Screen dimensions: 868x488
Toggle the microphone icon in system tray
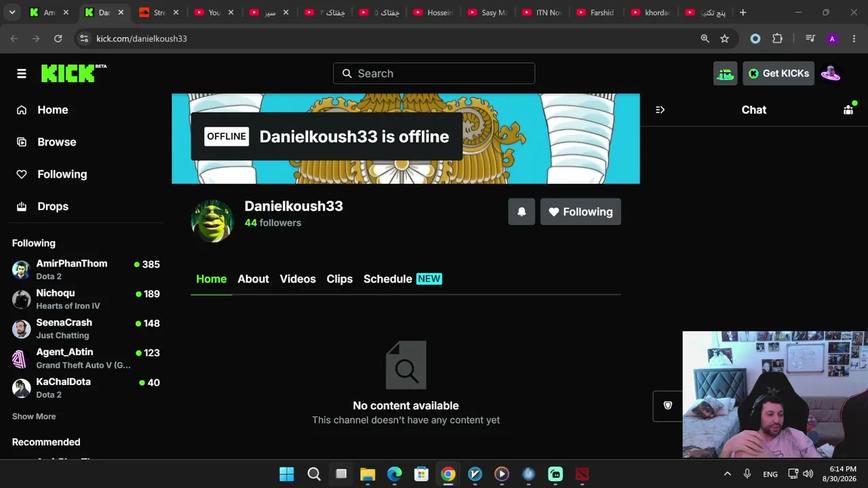pos(747,474)
